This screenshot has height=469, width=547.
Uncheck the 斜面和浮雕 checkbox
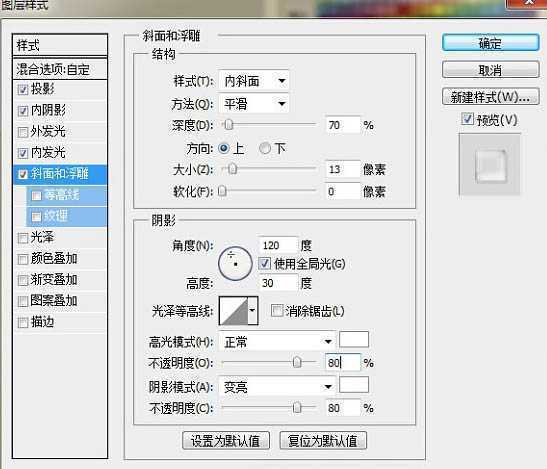point(23,174)
